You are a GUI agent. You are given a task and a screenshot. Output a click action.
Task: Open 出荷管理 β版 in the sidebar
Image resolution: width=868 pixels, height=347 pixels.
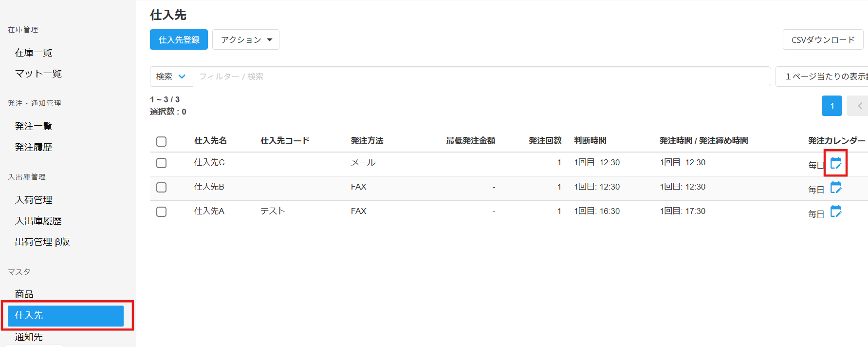pos(42,242)
